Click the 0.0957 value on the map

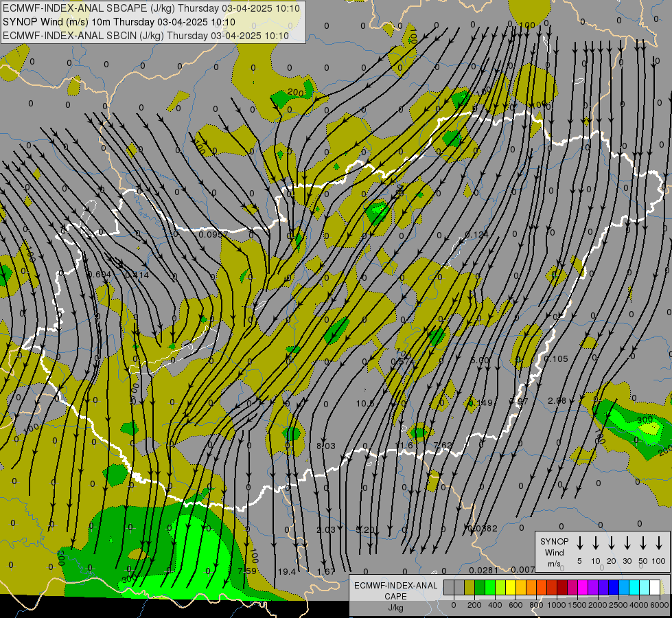tap(213, 235)
